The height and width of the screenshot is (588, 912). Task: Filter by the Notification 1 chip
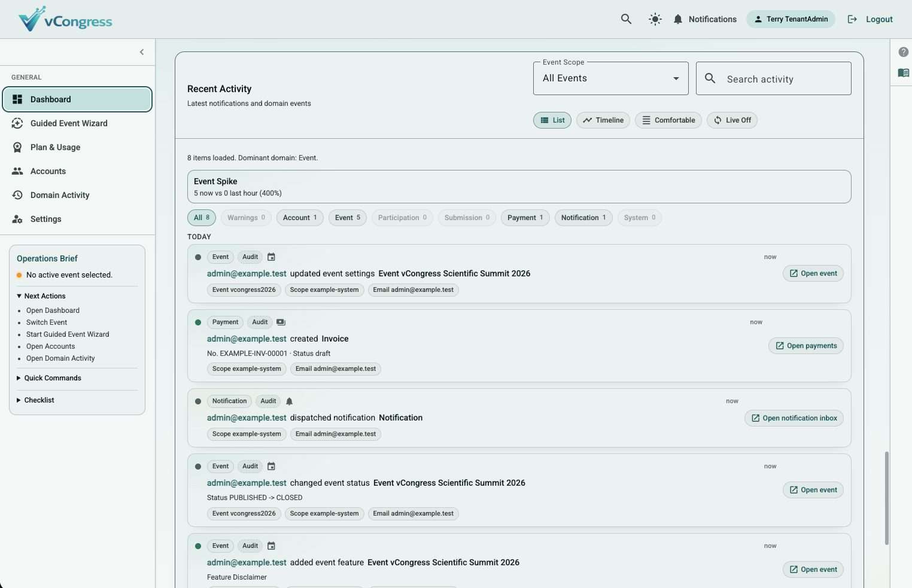(583, 218)
